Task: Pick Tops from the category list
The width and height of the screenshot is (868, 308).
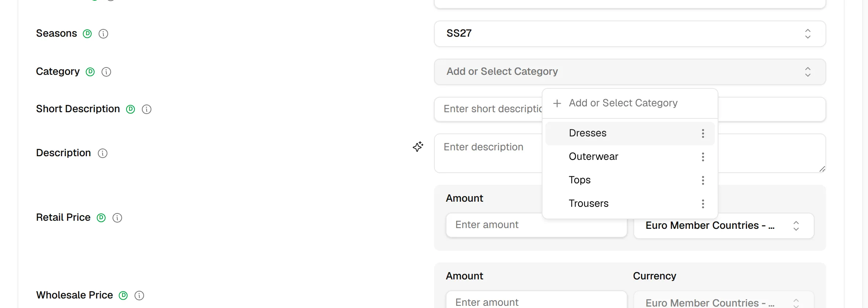Action: (630, 180)
